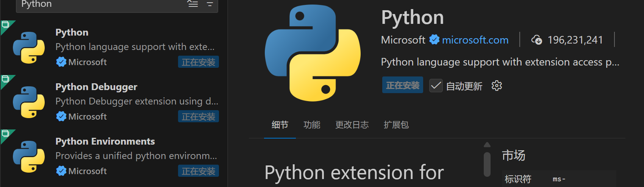Open the extension settings gear icon
Screen dimensions: 644x187
coord(497,86)
